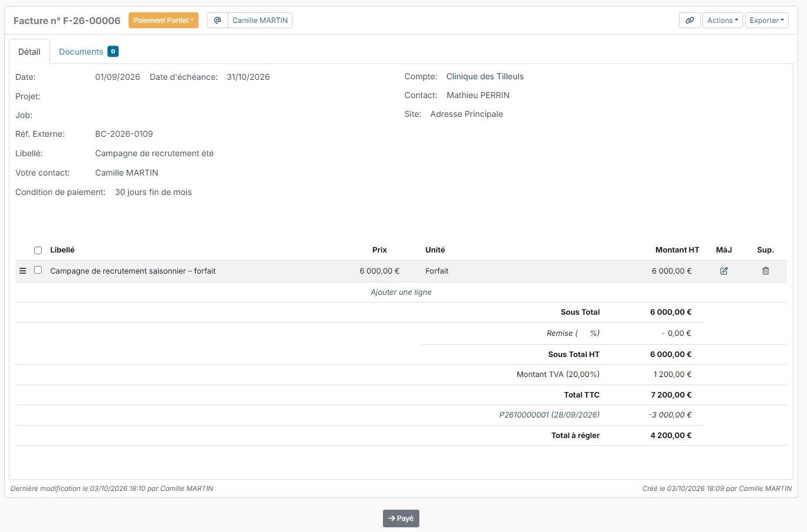This screenshot has width=807, height=532.
Task: Switch to the Détail tab
Action: click(29, 52)
